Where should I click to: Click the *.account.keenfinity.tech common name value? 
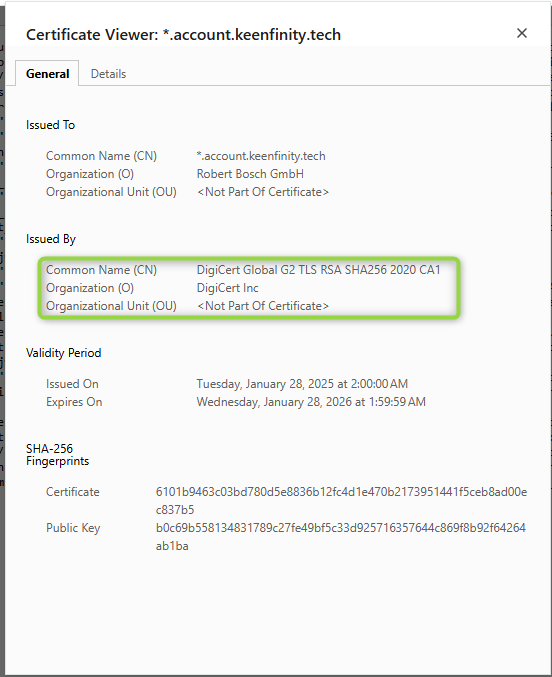(261, 156)
